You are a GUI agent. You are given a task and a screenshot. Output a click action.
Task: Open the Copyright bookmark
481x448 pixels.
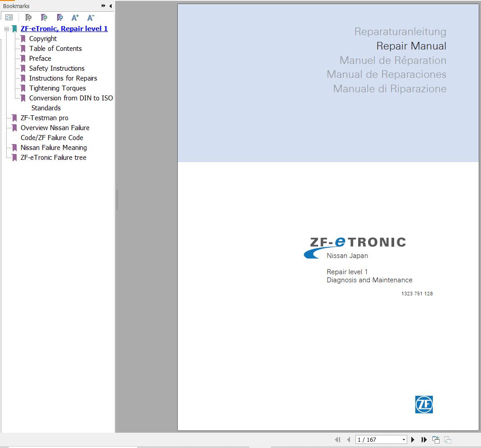[43, 39]
